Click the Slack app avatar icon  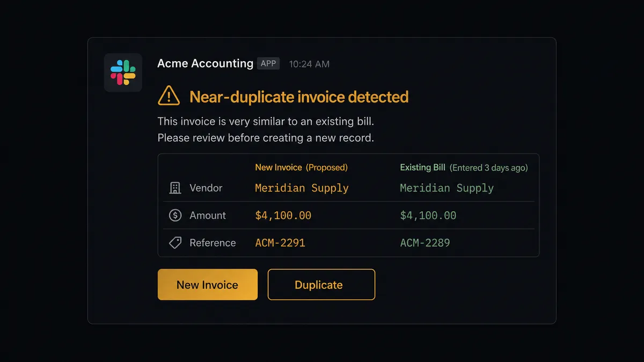click(123, 72)
